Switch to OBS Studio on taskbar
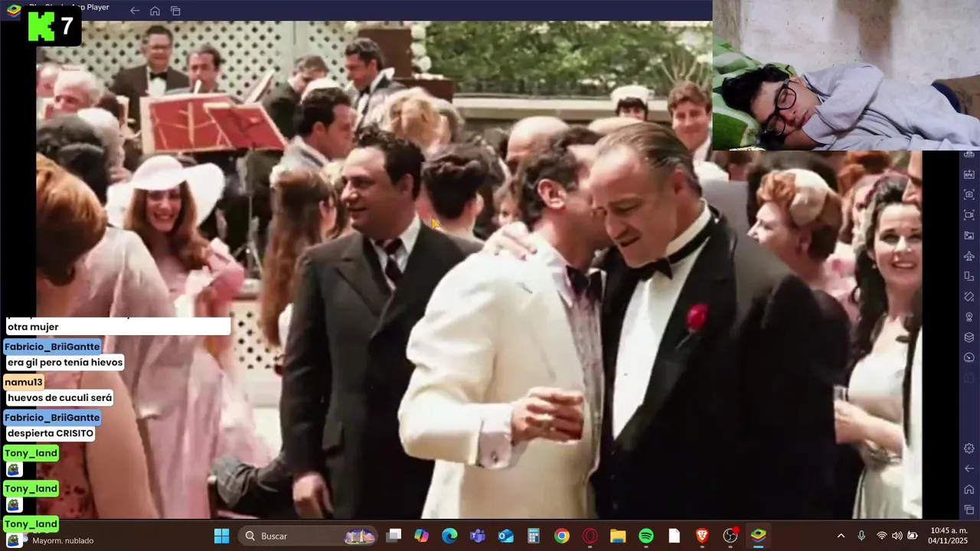The image size is (980, 551). 730,536
